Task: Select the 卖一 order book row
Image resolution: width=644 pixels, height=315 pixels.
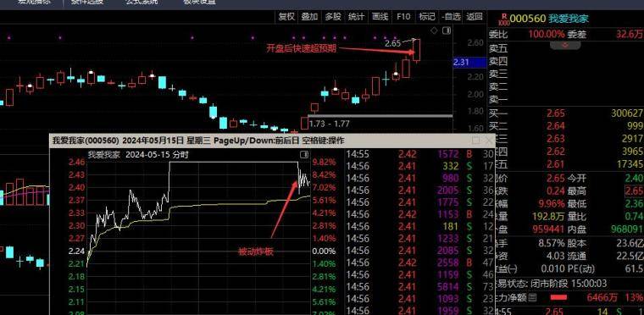Action: tap(566, 99)
